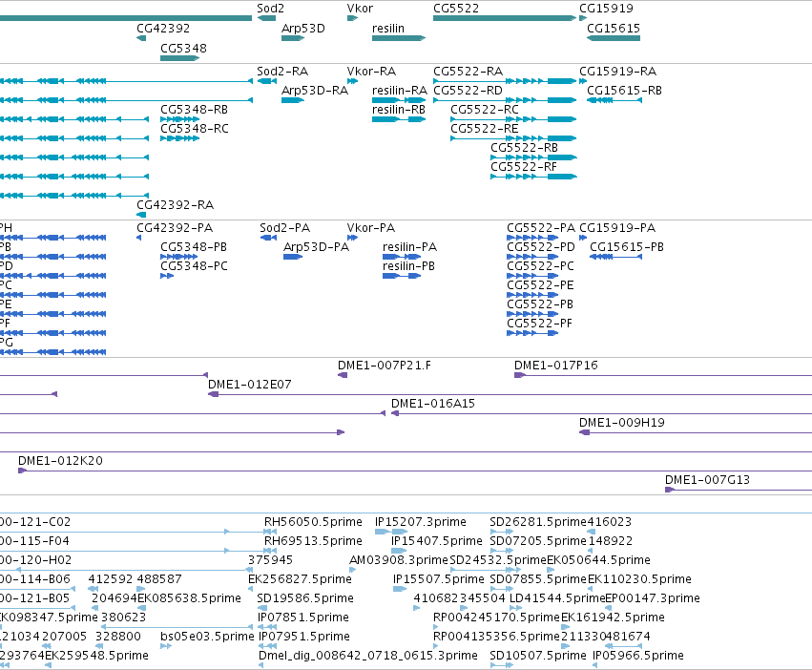Click EST SD19586.5prime
Screen dimensions: 812x670
coord(305,599)
